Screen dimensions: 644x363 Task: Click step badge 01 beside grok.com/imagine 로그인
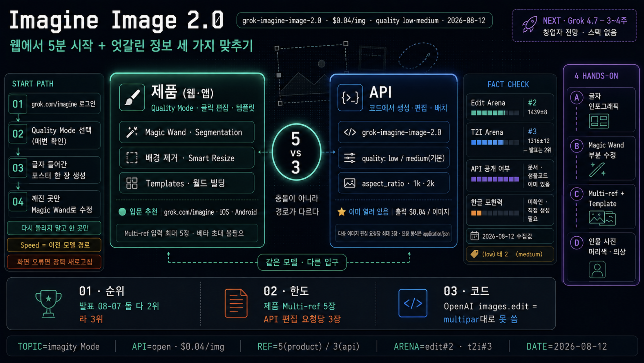18,104
